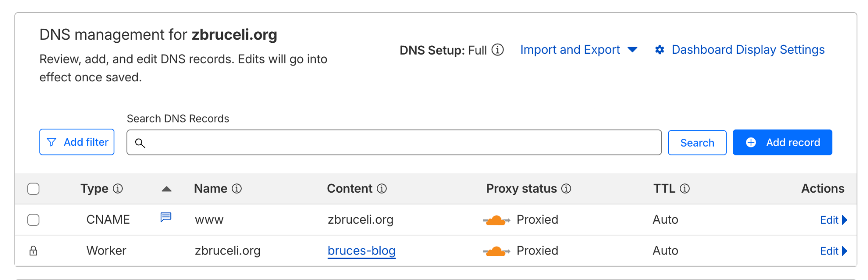
Task: Open the bruces-blog worker link
Action: (362, 251)
